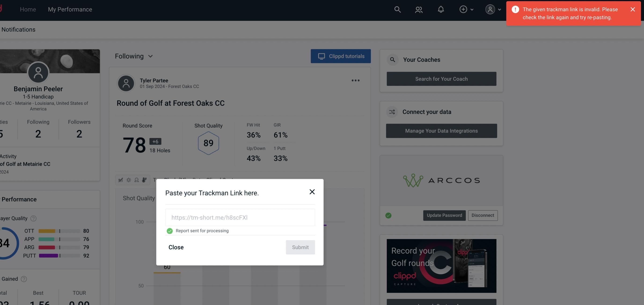Click the Close button in dialog
Viewport: 644px width, 305px height.
[176, 247]
